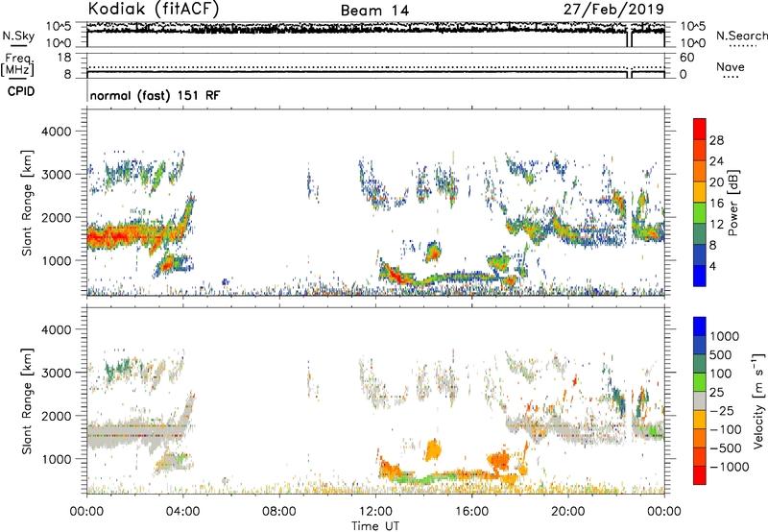This screenshot has width=768, height=532.
Task: Click the 'Time UT' axis label
Action: pyautogui.click(x=375, y=526)
